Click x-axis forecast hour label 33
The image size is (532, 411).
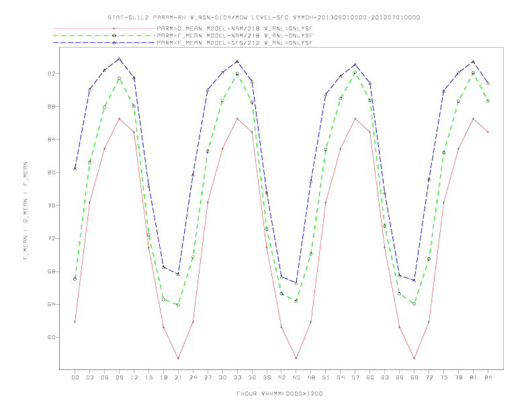(x=237, y=377)
